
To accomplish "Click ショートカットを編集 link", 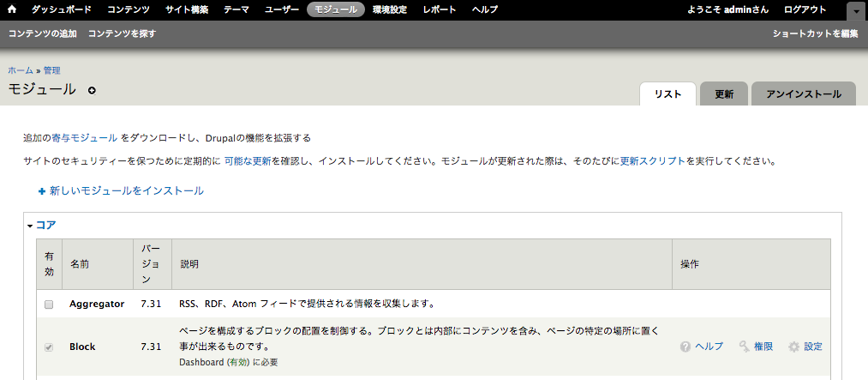I will pos(815,33).
